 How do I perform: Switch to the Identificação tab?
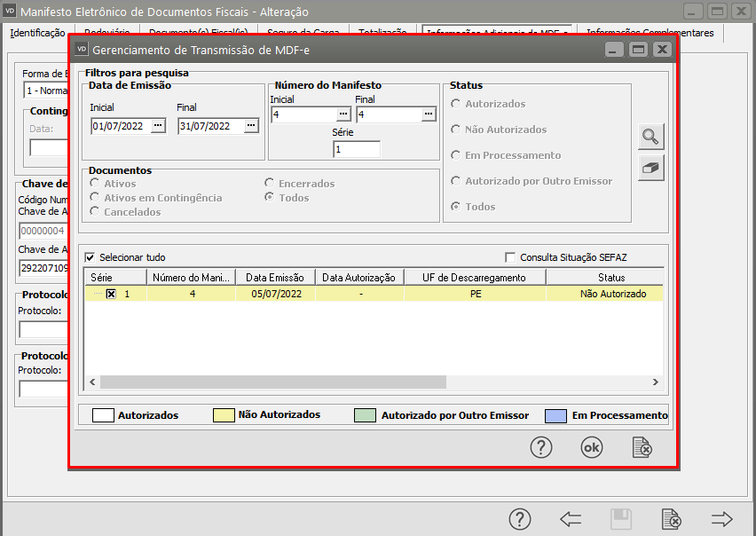(37, 33)
